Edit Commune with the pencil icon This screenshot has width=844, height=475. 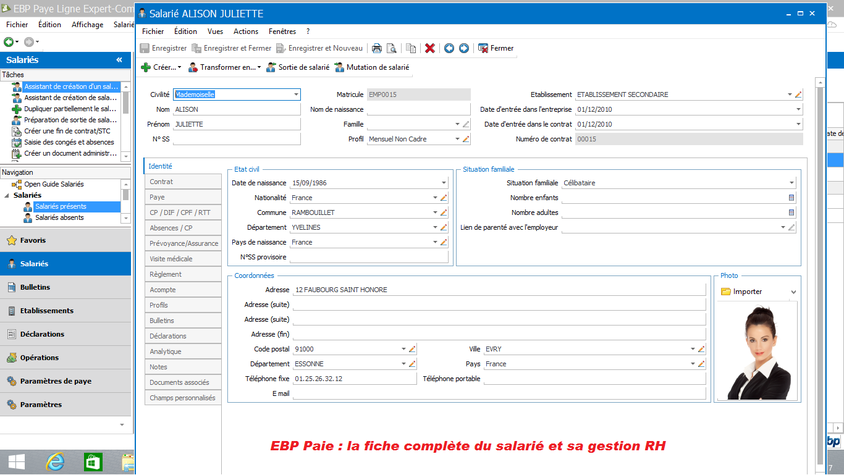[x=444, y=213]
